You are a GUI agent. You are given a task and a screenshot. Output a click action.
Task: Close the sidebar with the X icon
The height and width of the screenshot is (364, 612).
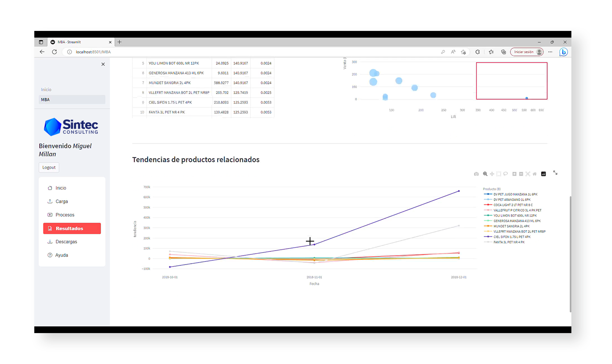(103, 64)
